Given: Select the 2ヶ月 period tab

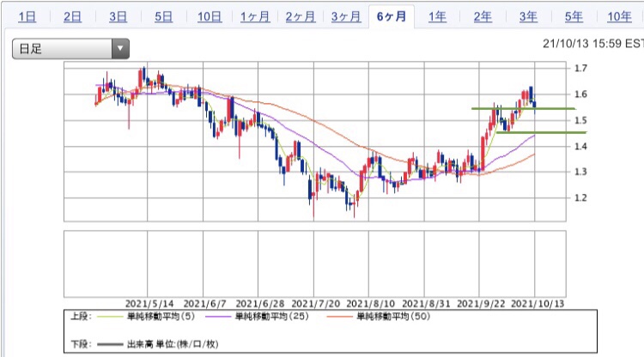Looking at the screenshot, I should 301,17.
